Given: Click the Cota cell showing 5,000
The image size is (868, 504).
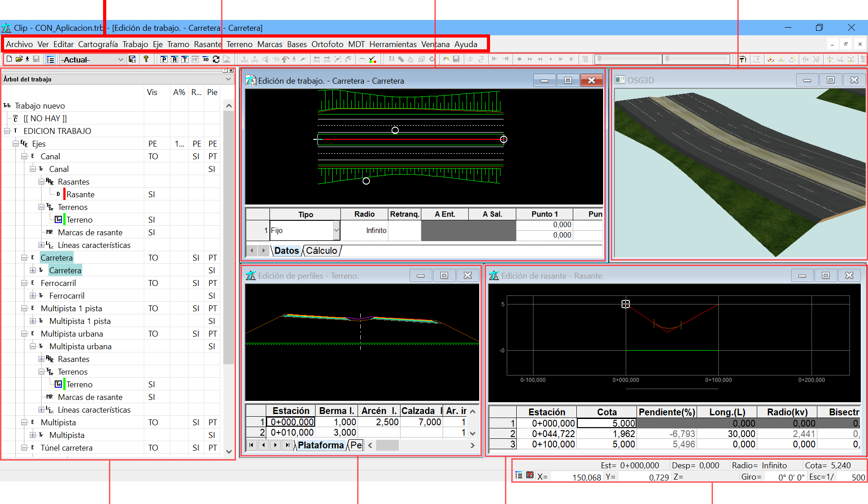Looking at the screenshot, I should (x=607, y=423).
